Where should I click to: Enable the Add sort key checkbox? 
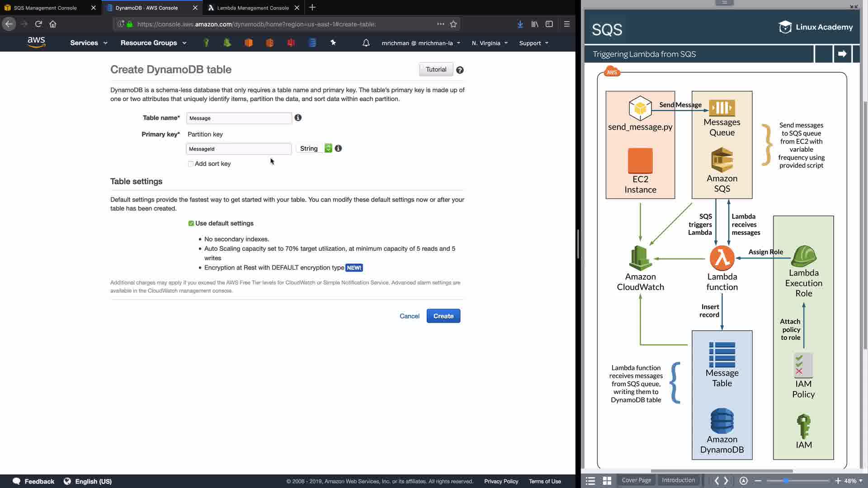(191, 164)
